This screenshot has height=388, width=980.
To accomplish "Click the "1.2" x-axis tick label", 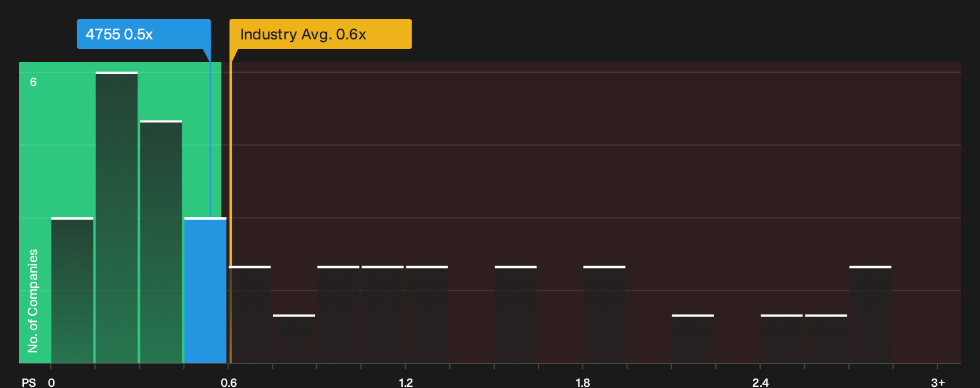I will click(406, 382).
